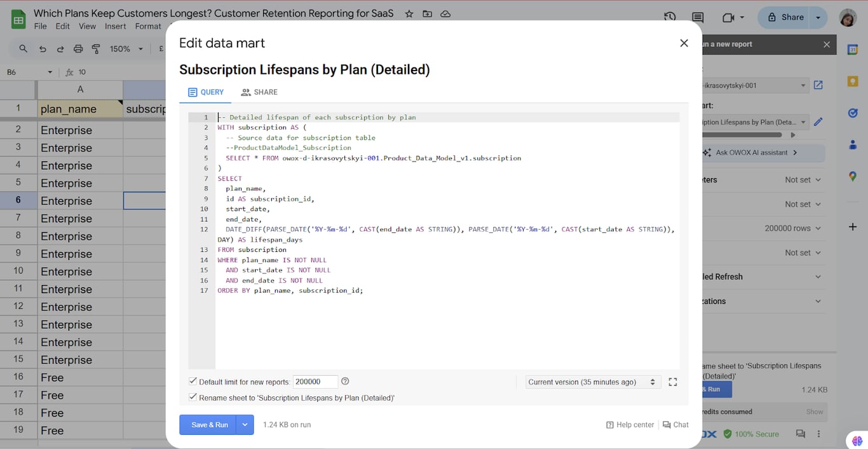Check the cloud save status icon
The width and height of the screenshot is (868, 449).
pos(445,13)
